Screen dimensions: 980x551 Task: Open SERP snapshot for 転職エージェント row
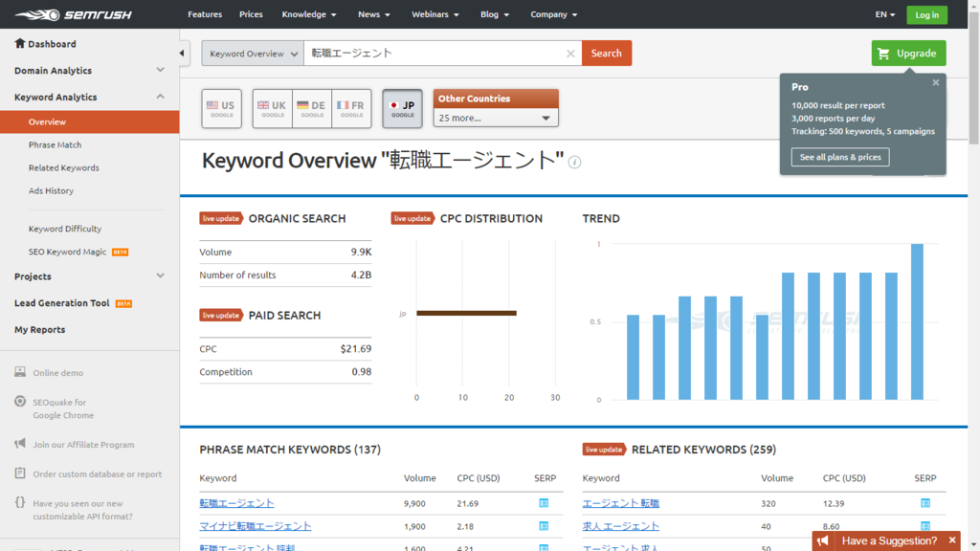544,503
